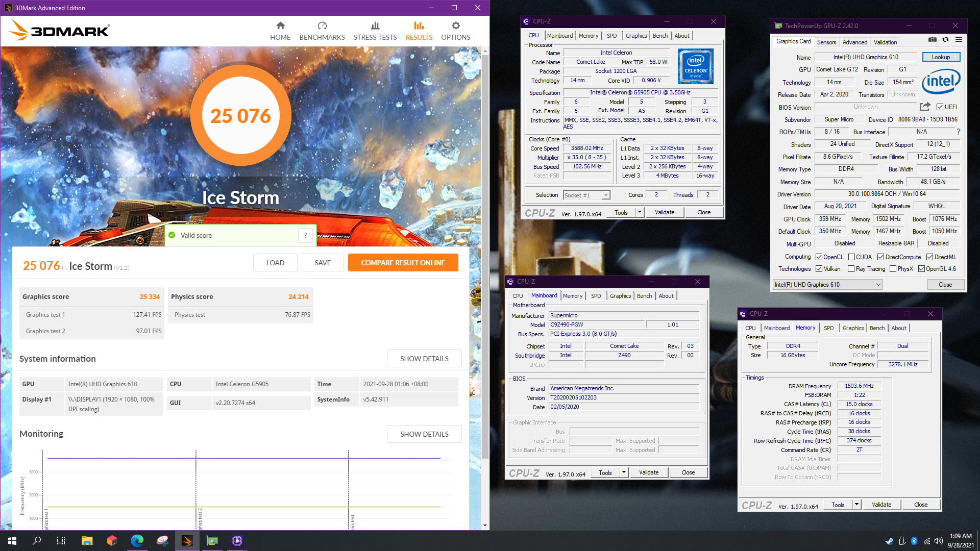
Task: Open the GPU-Z hamburger menu
Action: pos(959,40)
